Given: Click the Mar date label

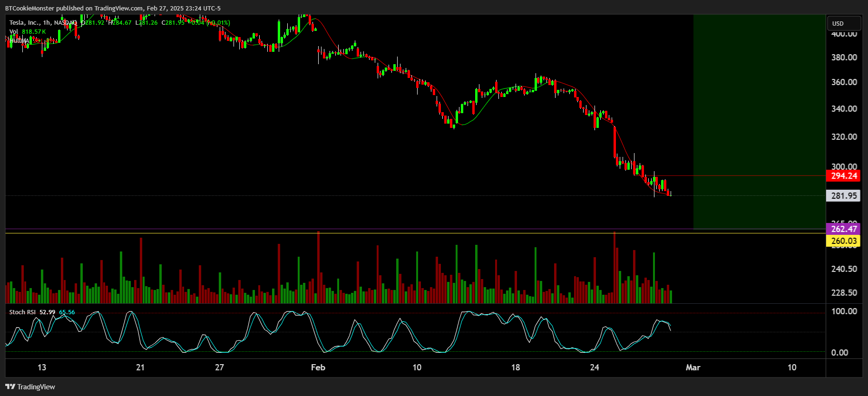Looking at the screenshot, I should 693,367.
